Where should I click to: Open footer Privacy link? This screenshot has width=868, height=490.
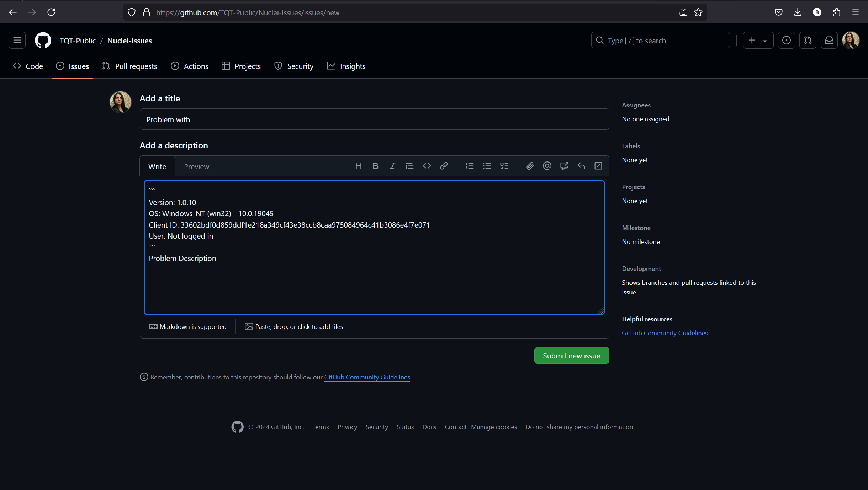(x=347, y=427)
